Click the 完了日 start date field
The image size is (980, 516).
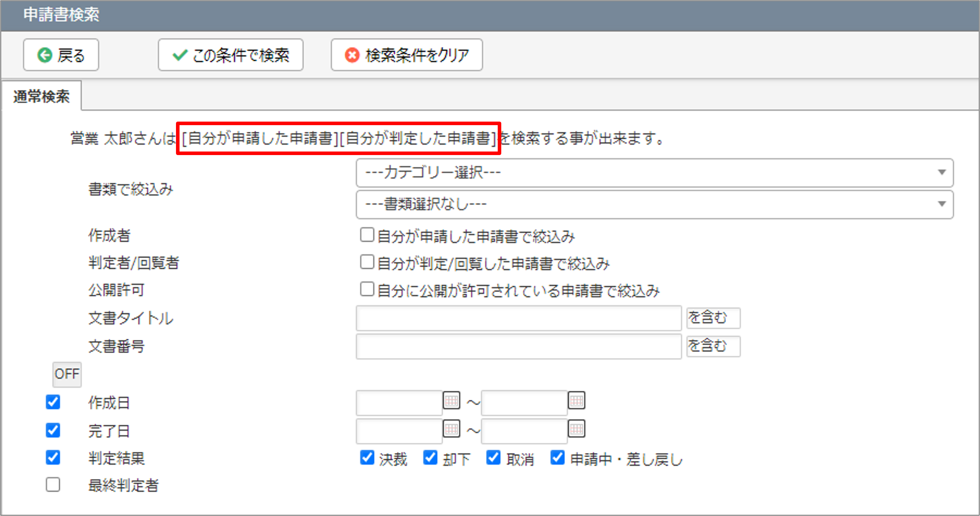(x=399, y=431)
